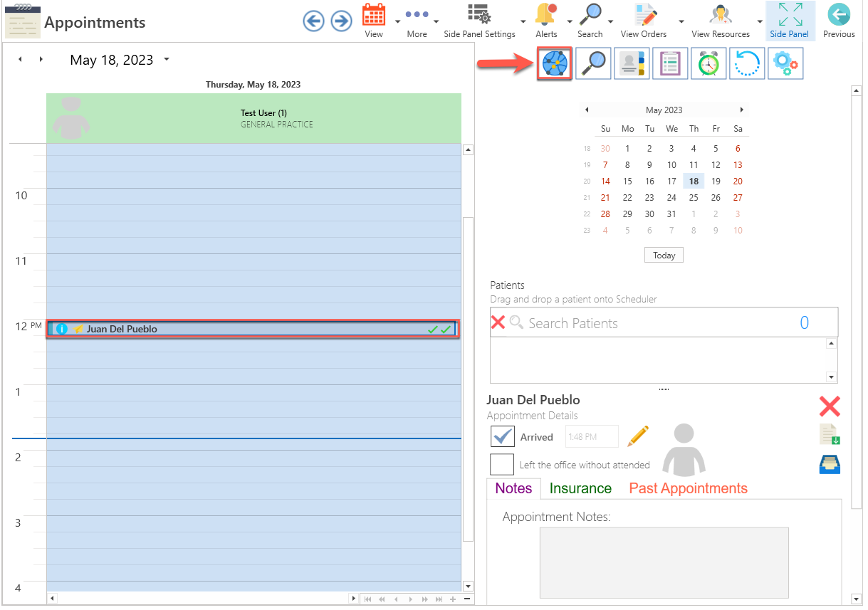The width and height of the screenshot is (868, 610).
Task: Click the patient list scrollbar down arrow
Action: (x=831, y=377)
